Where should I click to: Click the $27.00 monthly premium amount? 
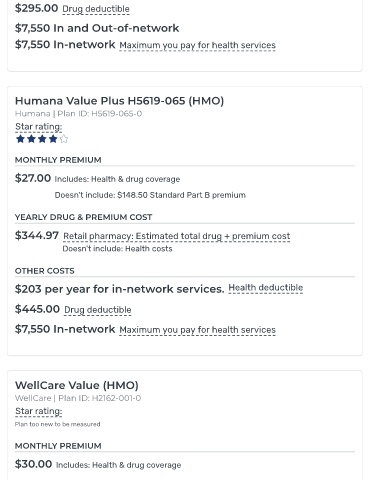[33, 178]
